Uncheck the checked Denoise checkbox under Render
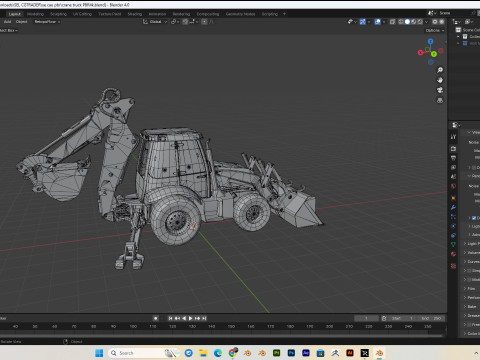 point(474,218)
